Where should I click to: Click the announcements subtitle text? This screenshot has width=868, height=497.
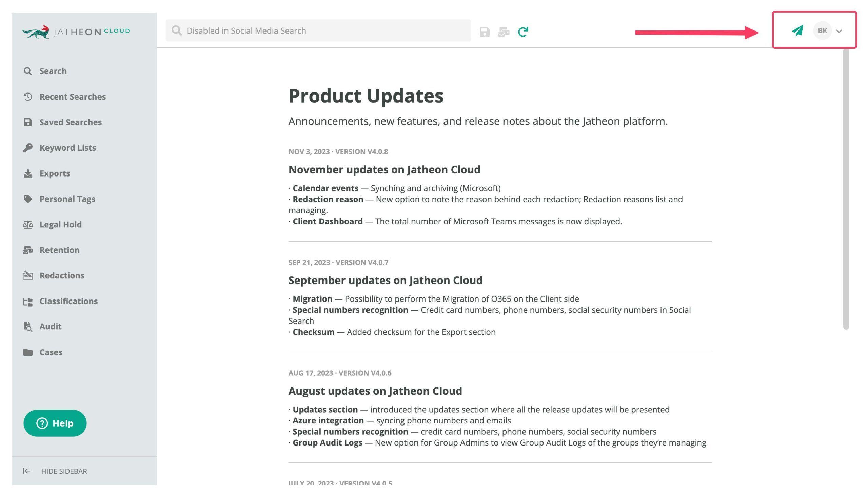(x=478, y=121)
